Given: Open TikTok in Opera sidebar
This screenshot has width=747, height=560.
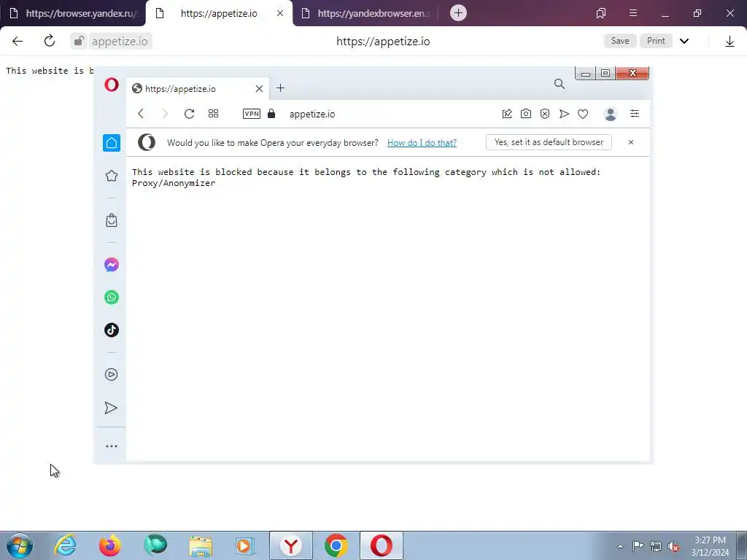Looking at the screenshot, I should click(x=112, y=330).
